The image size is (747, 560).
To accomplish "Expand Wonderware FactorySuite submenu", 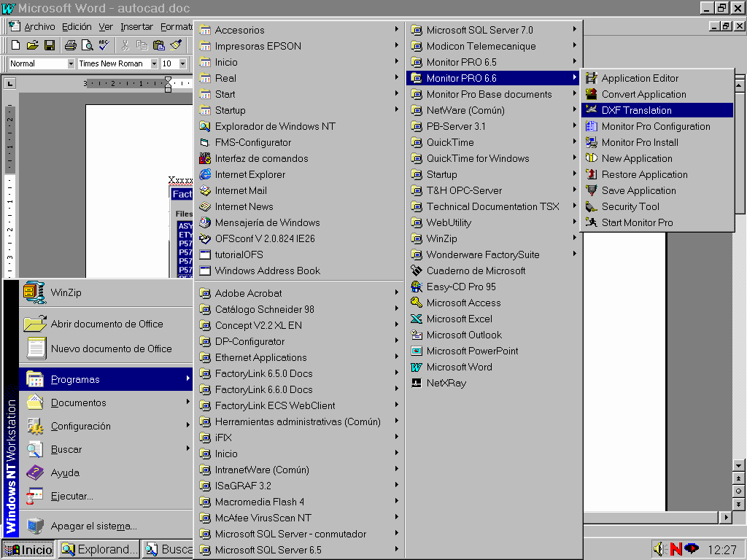I will click(x=493, y=254).
